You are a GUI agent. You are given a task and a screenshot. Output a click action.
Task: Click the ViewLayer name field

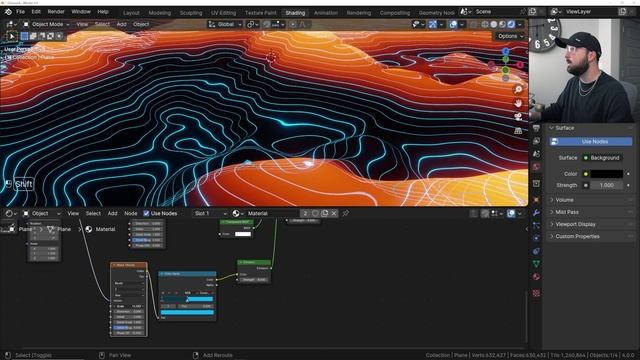[590, 12]
